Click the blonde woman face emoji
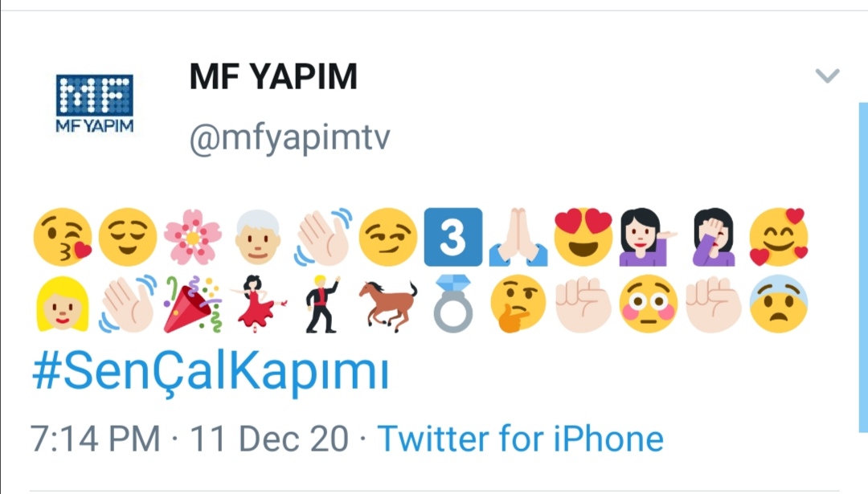The width and height of the screenshot is (868, 494). (x=63, y=304)
